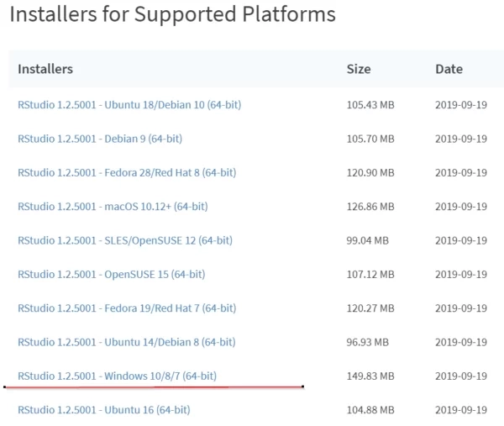Viewport: 504px width, 426px height.
Task: Click the Installers column header
Action: coord(45,69)
